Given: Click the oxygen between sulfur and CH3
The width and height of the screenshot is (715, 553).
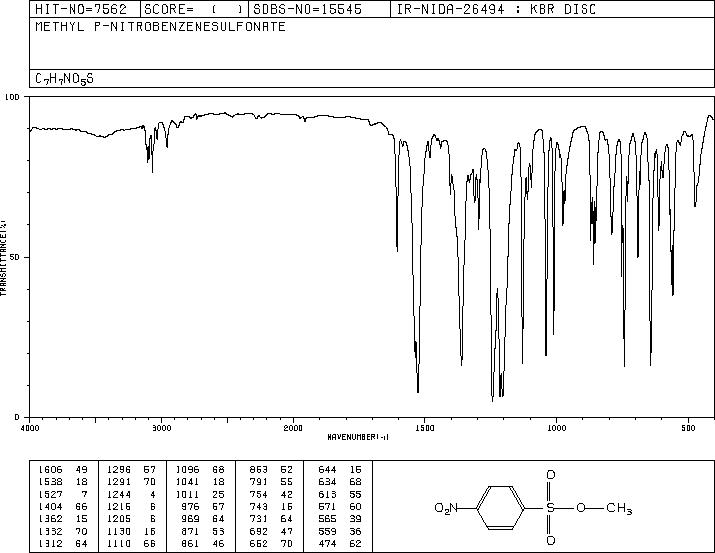Looking at the screenshot, I should coord(580,508).
